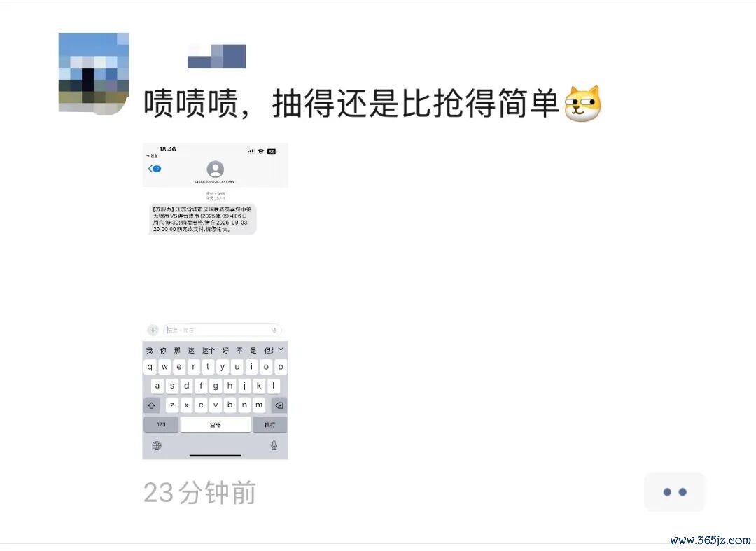This screenshot has height=551, width=756.
Task: Expand the candidate word bar chevron
Action: (x=281, y=349)
